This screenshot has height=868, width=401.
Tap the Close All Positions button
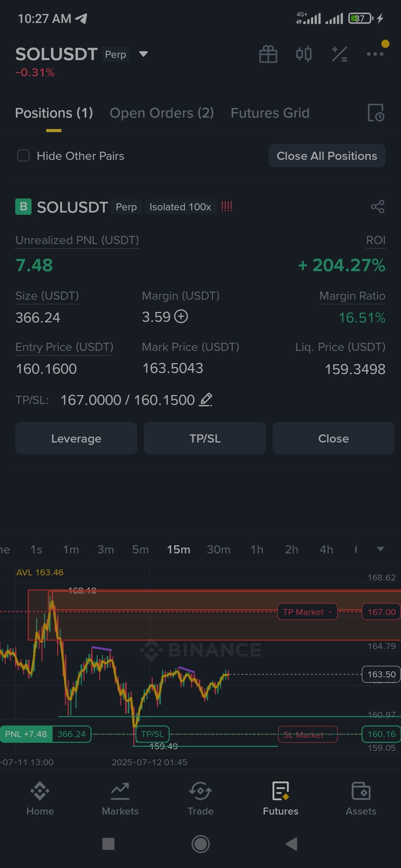(327, 156)
